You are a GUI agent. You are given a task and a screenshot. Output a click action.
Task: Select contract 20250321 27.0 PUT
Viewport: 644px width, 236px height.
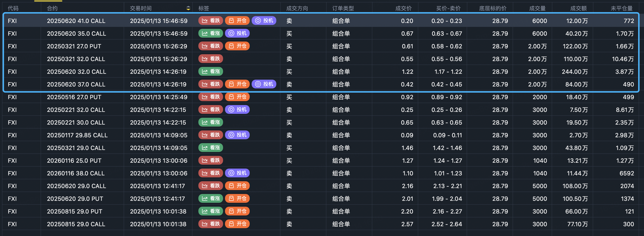(x=74, y=46)
